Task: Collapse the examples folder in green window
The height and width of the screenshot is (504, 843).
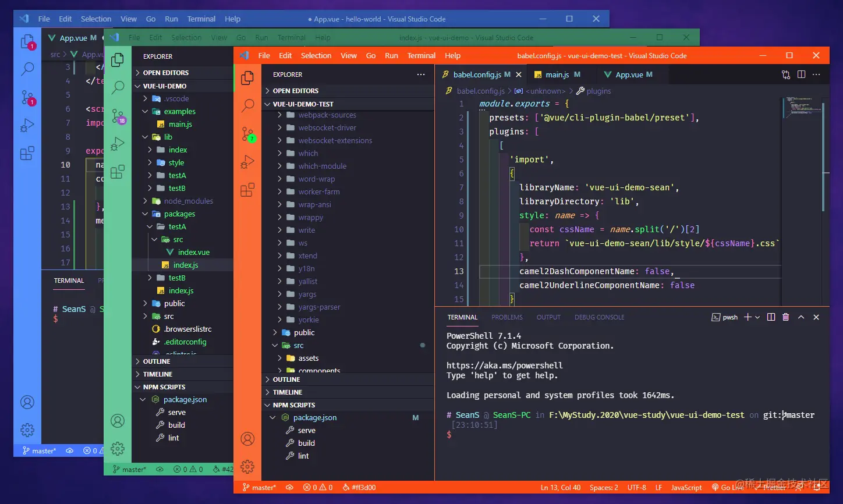Action: pos(183,112)
